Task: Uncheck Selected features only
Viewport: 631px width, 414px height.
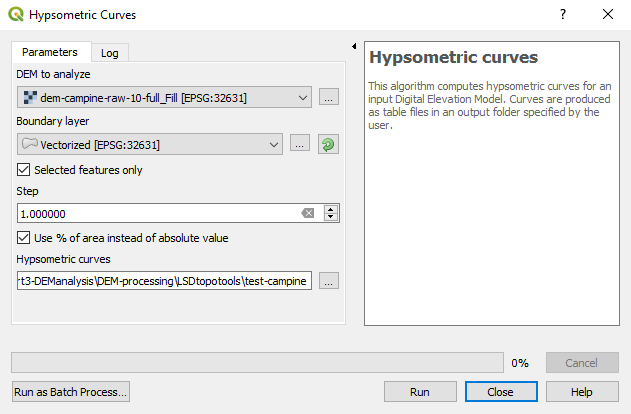Action: 24,170
